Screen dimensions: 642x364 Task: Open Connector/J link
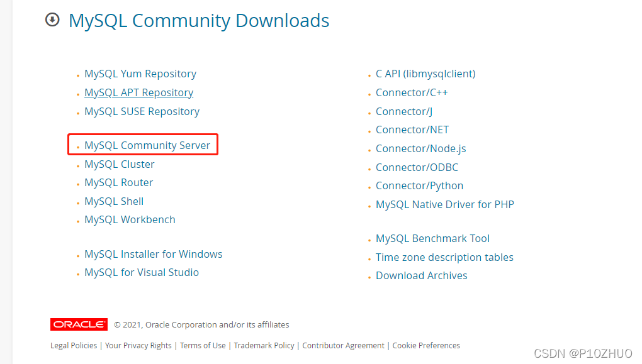pyautogui.click(x=404, y=111)
